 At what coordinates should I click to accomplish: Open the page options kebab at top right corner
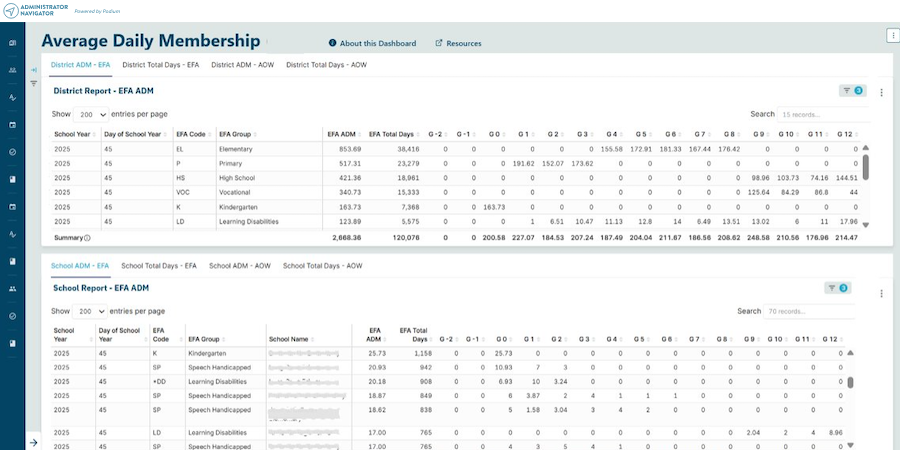(x=893, y=36)
